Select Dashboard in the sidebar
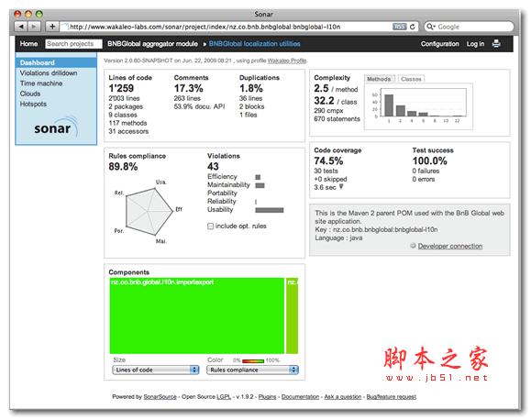The height and width of the screenshot is (420, 531). tap(56, 62)
